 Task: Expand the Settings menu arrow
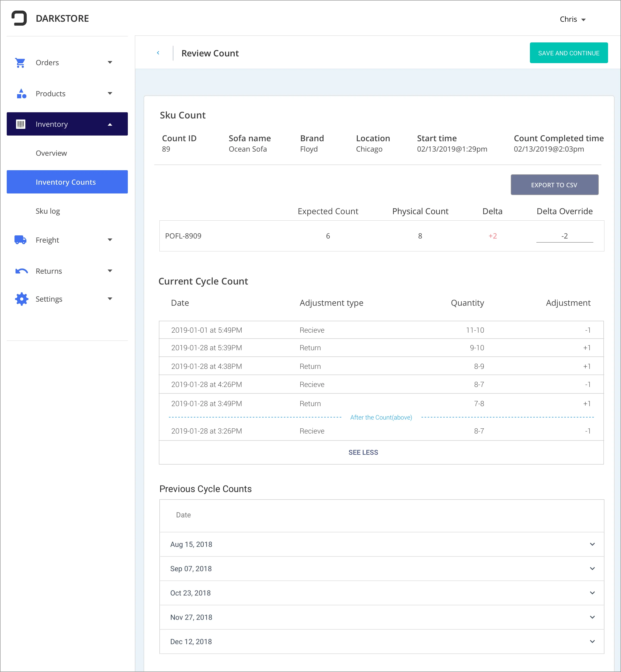click(x=110, y=298)
